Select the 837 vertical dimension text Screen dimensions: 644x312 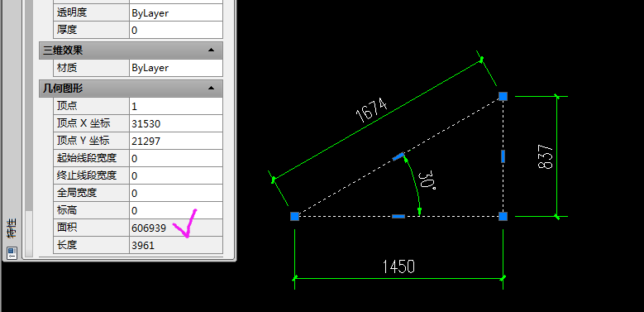point(546,156)
